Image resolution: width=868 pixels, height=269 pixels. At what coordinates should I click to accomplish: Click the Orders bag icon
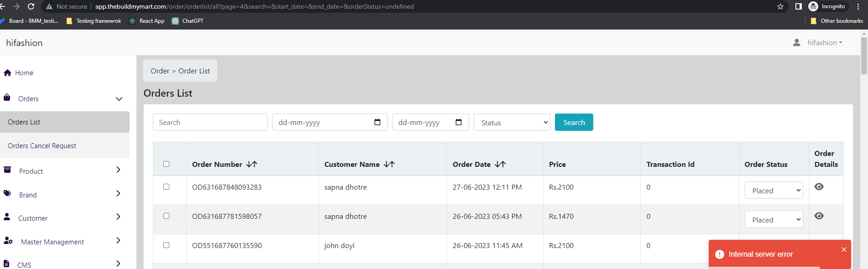[7, 97]
